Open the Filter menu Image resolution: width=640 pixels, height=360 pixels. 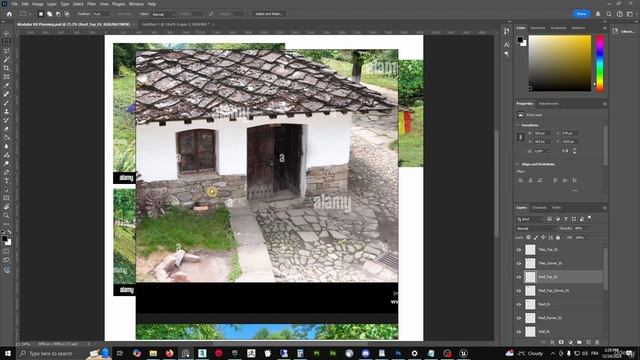point(91,4)
